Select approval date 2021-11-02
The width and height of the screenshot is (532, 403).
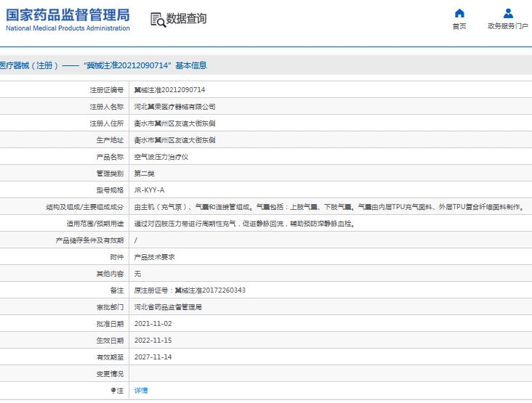pos(153,324)
